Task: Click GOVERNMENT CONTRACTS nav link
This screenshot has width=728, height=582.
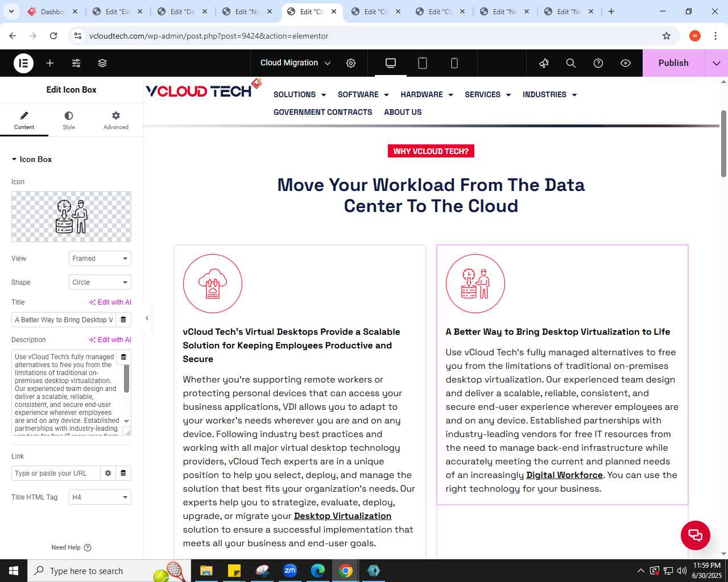Action: click(x=322, y=113)
